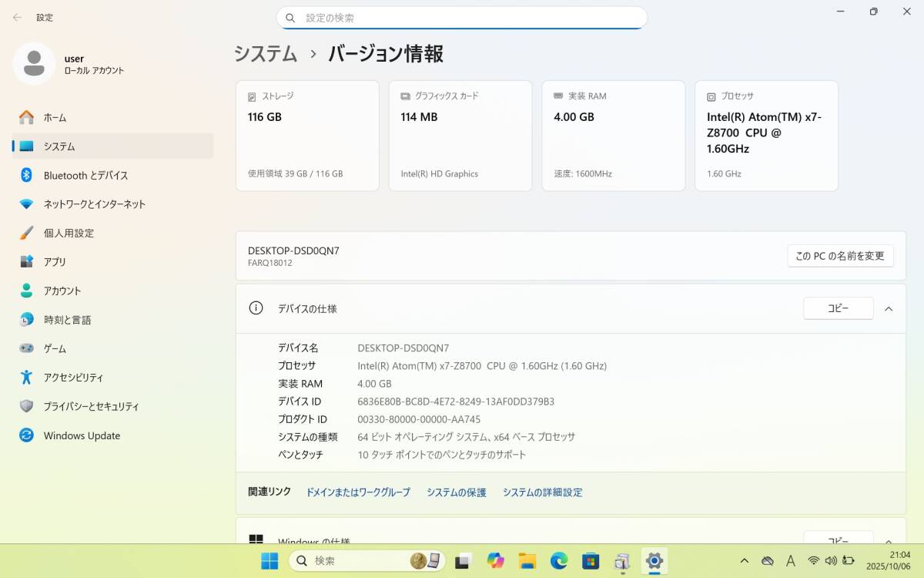Viewport: 924px width, 578px height.
Task: Open システムの詳細設定 link
Action: click(x=542, y=492)
